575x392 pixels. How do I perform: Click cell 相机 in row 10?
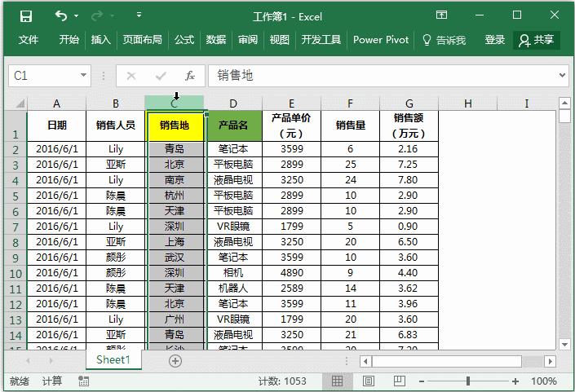233,273
